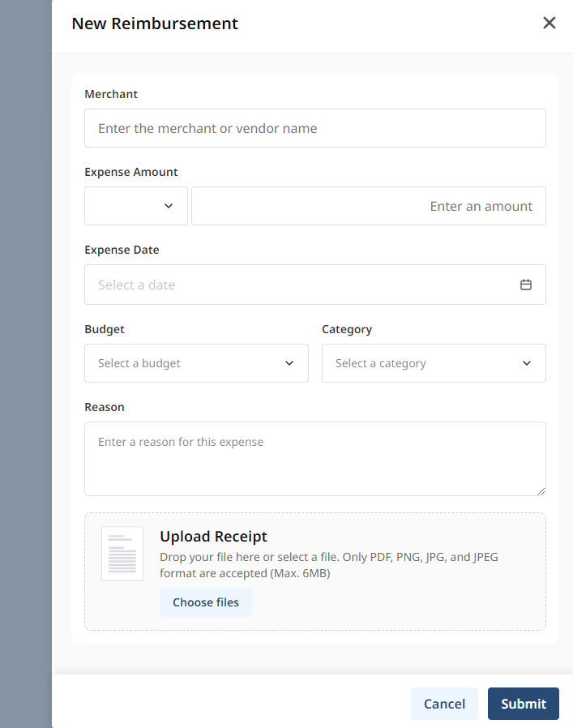Screen dimensions: 573x728
Task: Open the calendar picker icon
Action: tap(526, 285)
